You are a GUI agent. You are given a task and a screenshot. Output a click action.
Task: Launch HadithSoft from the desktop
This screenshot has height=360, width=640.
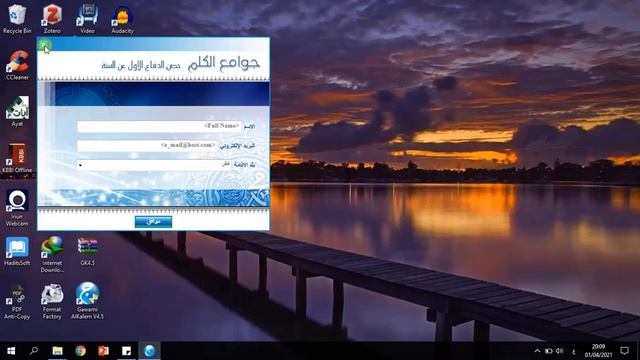point(17,251)
